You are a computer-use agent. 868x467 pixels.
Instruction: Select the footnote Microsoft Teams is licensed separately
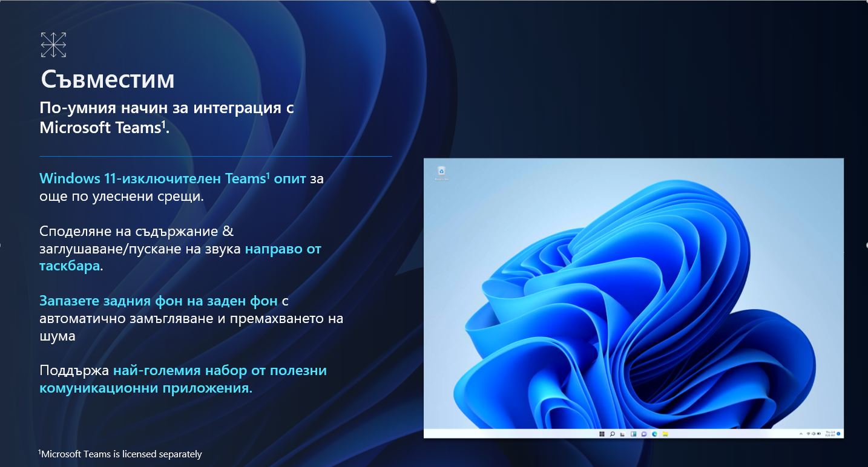(120, 454)
